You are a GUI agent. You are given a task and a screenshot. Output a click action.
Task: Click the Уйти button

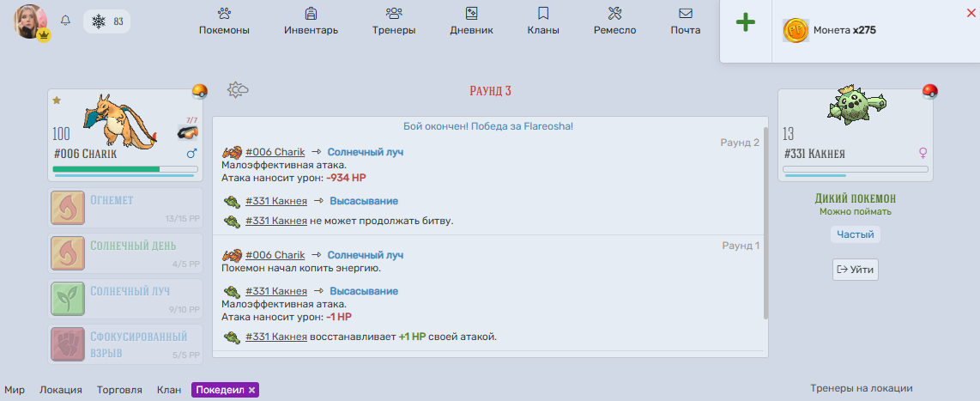point(856,270)
